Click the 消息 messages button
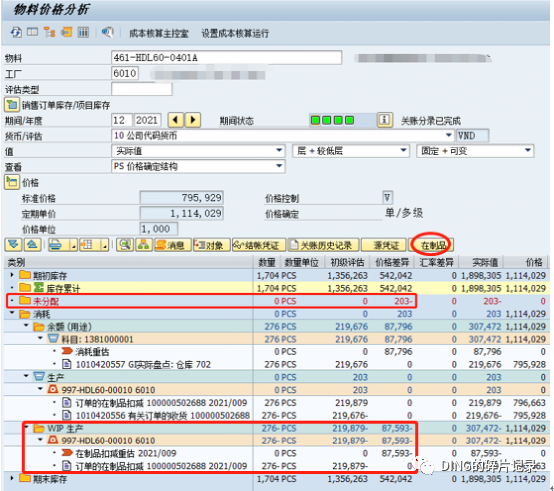This screenshot has width=554, height=491. 173,244
